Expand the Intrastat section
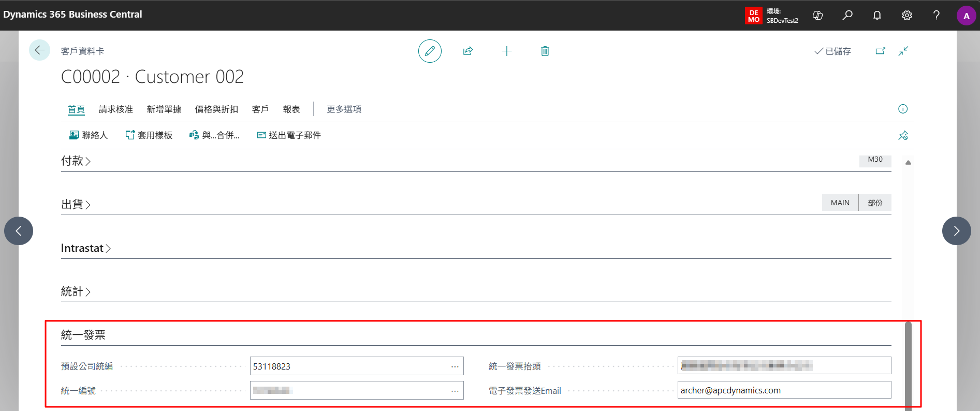980x411 pixels. coord(86,248)
